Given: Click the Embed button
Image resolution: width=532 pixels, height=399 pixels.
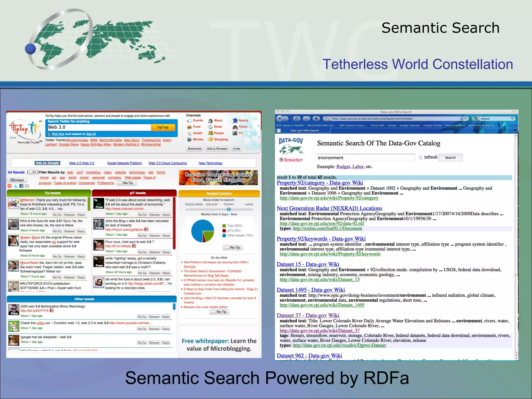Looking at the screenshot, I should click(17, 180).
